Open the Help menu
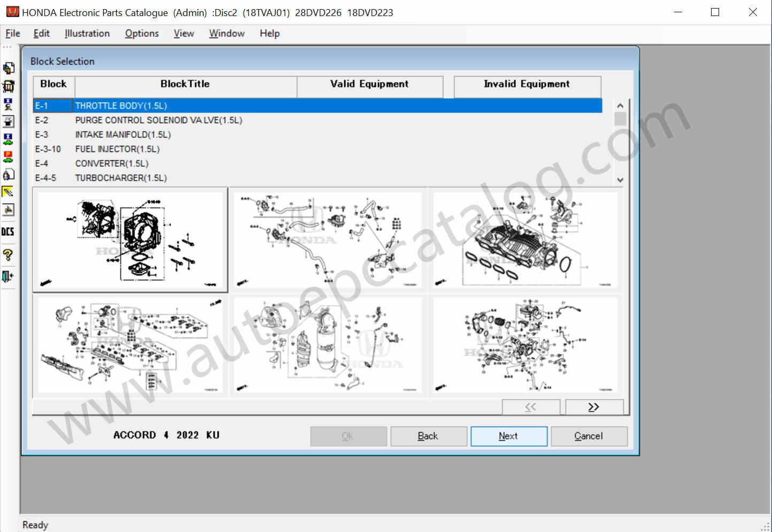 (269, 33)
